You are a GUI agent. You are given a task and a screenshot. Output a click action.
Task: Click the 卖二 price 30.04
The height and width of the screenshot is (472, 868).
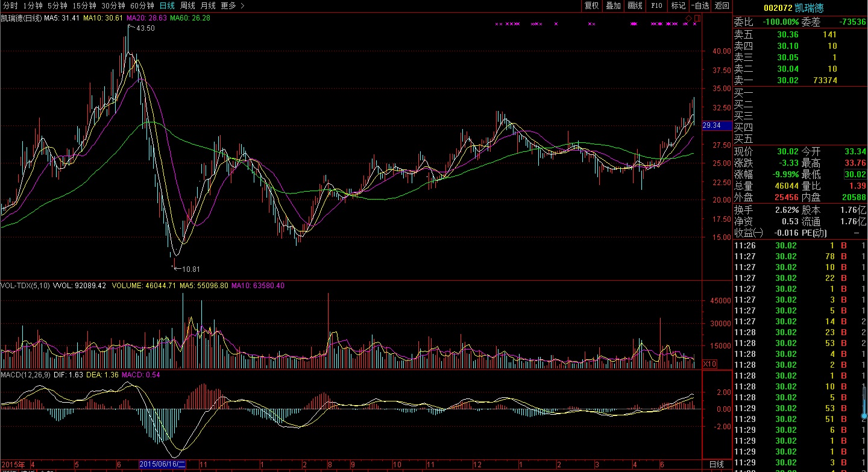[x=788, y=69]
